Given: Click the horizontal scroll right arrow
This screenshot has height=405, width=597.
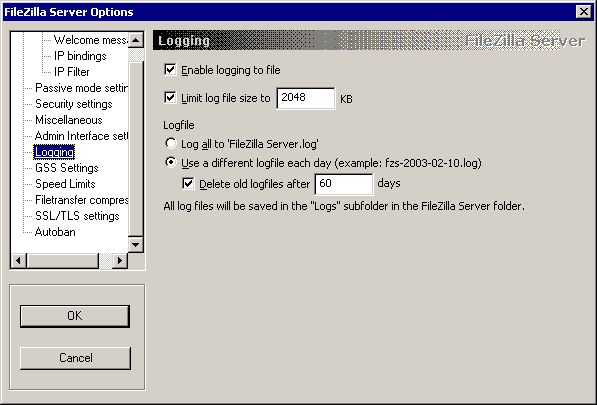Looking at the screenshot, I should coord(120,261).
